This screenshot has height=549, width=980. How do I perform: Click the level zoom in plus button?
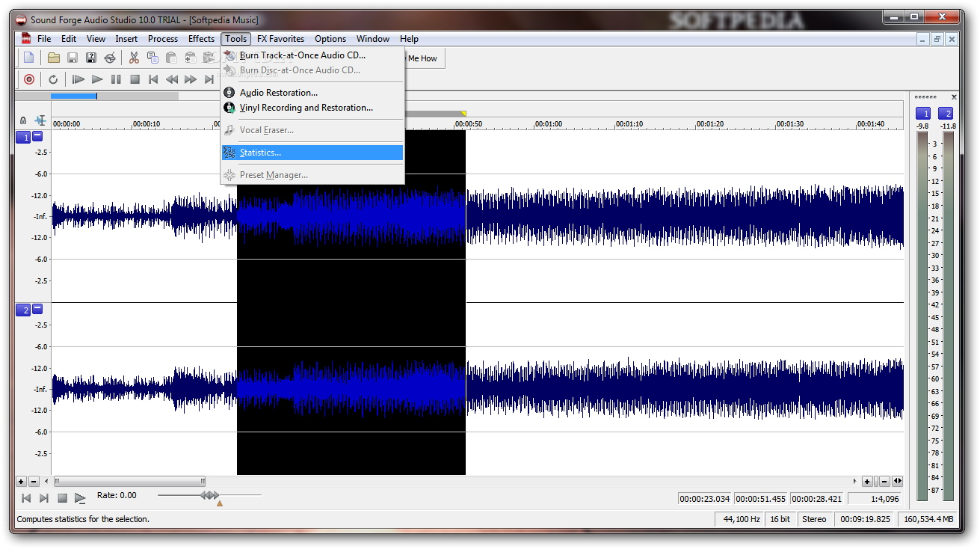coord(21,482)
